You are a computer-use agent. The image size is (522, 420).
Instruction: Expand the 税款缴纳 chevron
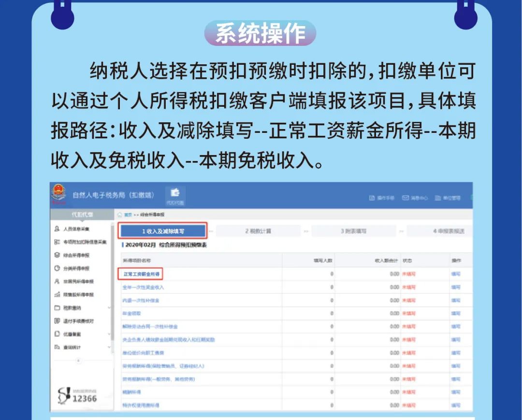[x=109, y=308]
